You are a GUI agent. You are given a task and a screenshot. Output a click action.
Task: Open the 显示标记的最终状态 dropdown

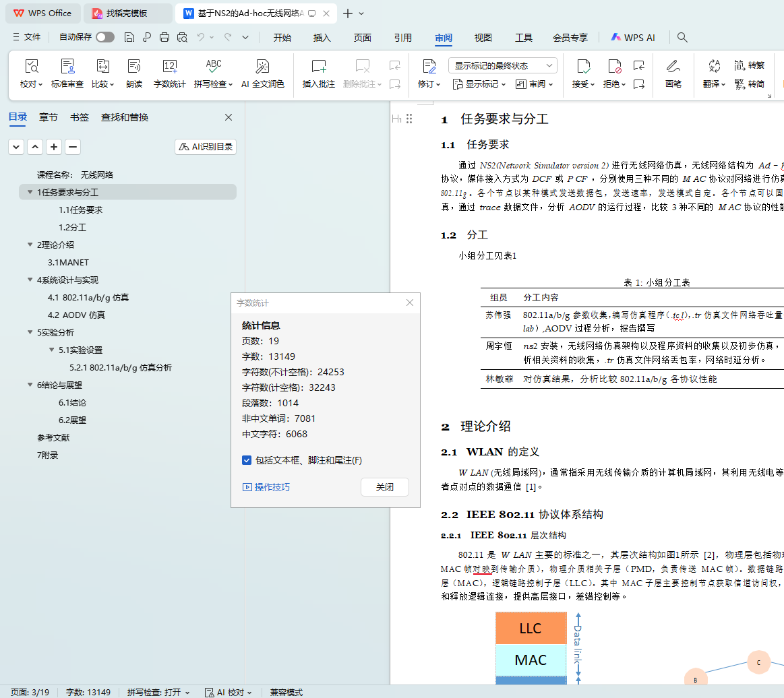coord(502,66)
